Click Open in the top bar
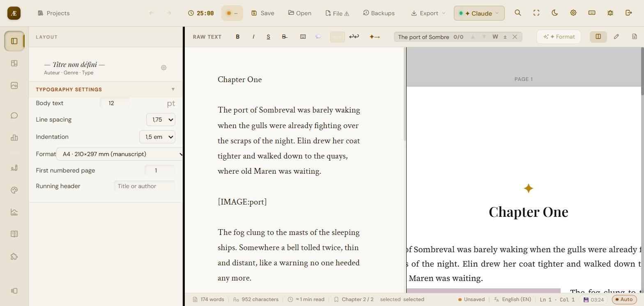Screen dimensions: 644x306 [300, 13]
